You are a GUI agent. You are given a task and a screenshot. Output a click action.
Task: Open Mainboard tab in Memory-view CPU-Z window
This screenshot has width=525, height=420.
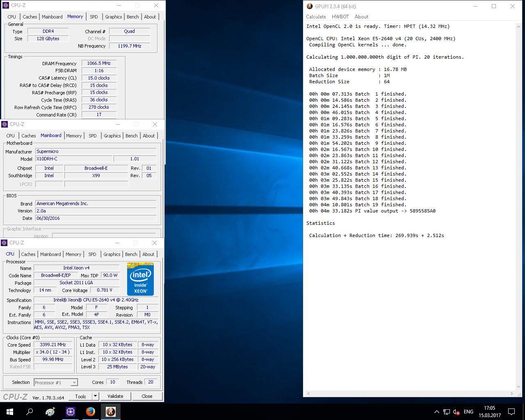pyautogui.click(x=52, y=17)
